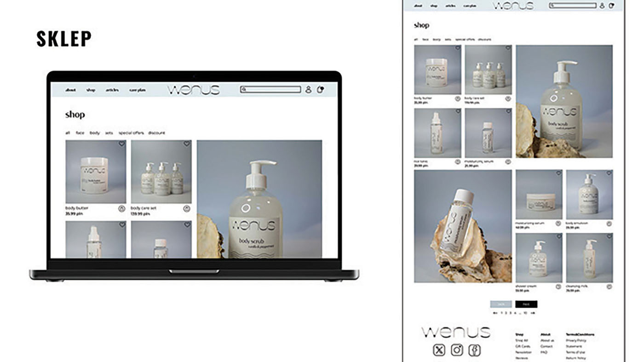Open shopping bag icon in laptop header
Image resolution: width=644 pixels, height=362 pixels.
321,90
